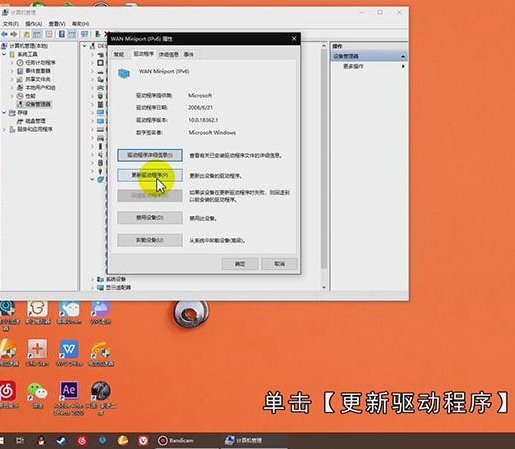Click the monitor icon in the Computer Management toolbar
The width and height of the screenshot is (515, 449).
tap(85, 34)
